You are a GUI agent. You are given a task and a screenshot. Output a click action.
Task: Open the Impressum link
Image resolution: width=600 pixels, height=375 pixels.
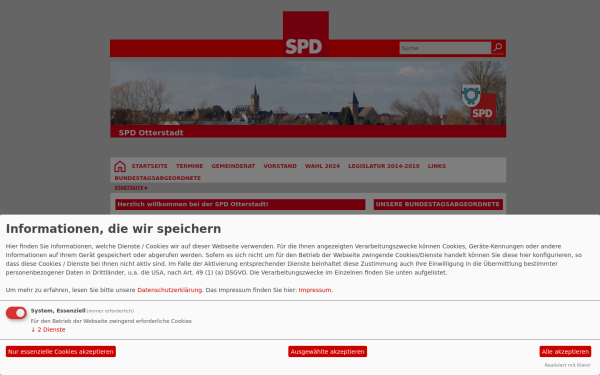(315, 290)
